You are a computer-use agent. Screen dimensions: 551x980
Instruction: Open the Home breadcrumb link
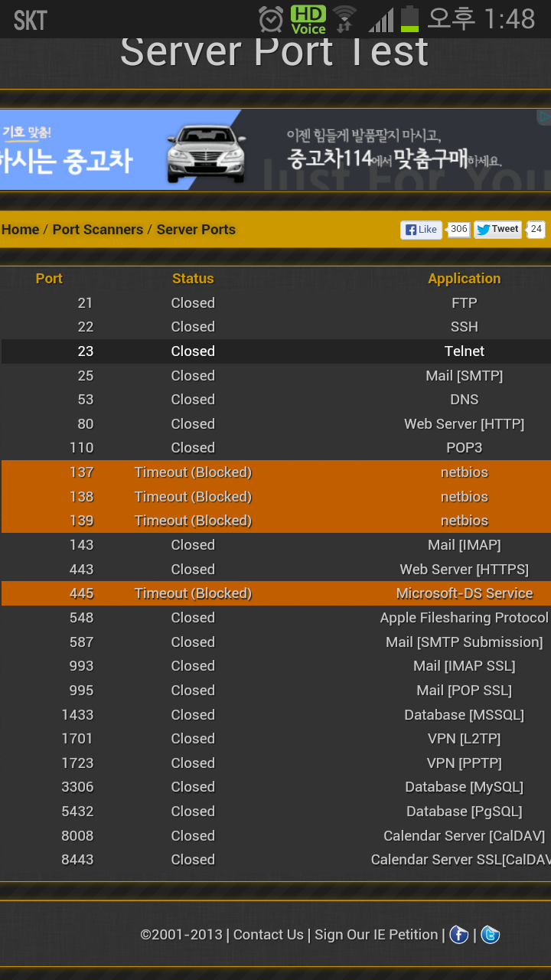click(21, 230)
